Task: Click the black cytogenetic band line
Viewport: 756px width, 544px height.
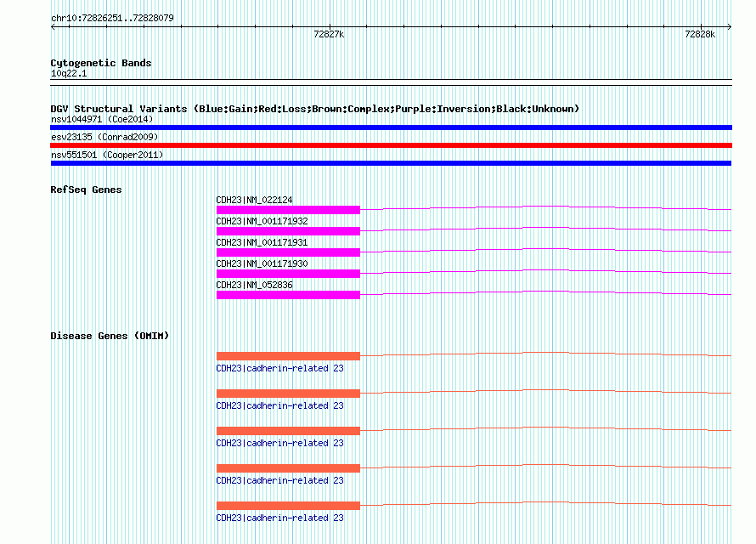Action: (x=391, y=82)
